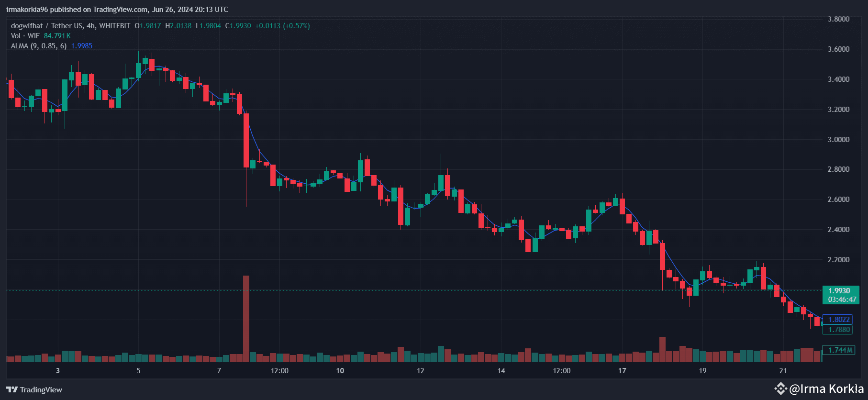The image size is (868, 400).
Task: Click the 03:46:47 candle countdown timer
Action: click(842, 300)
